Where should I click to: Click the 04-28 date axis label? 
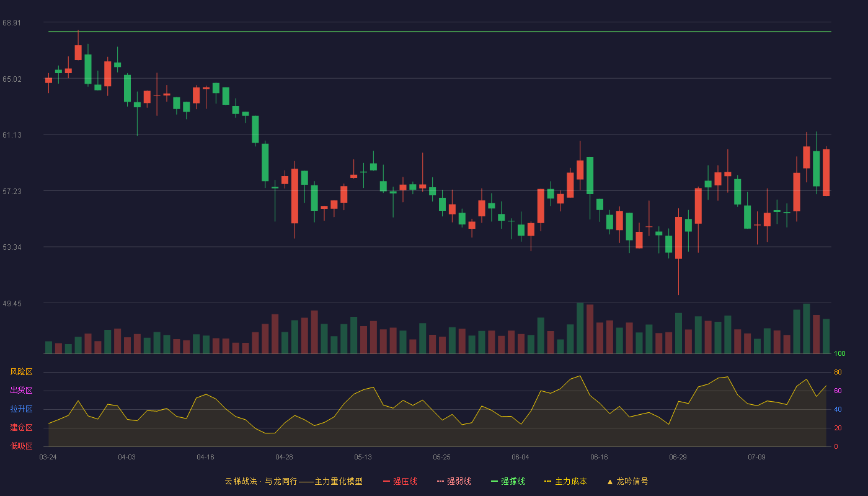click(284, 457)
